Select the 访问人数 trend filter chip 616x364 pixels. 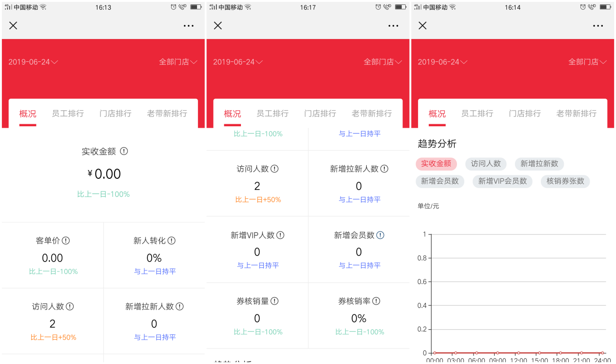486,164
